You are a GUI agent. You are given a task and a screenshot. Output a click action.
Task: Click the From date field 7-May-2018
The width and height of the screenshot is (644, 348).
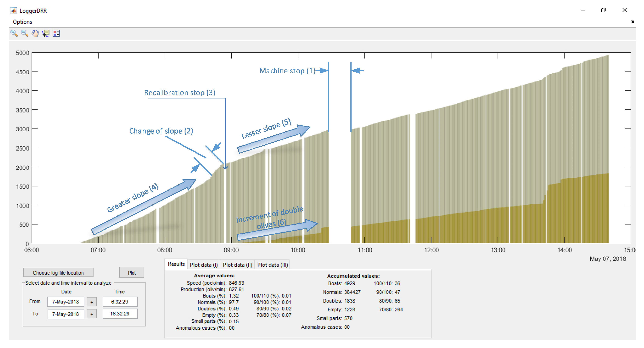65,302
